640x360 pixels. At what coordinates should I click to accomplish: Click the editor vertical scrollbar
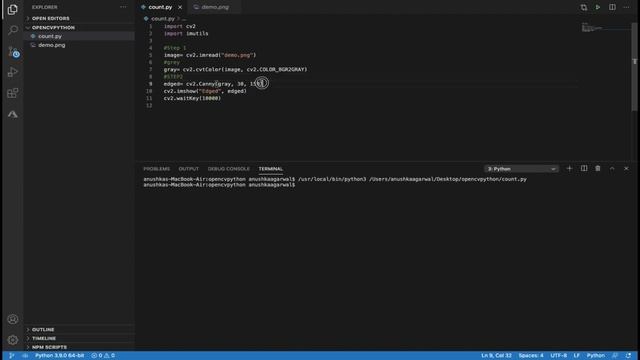click(x=634, y=67)
